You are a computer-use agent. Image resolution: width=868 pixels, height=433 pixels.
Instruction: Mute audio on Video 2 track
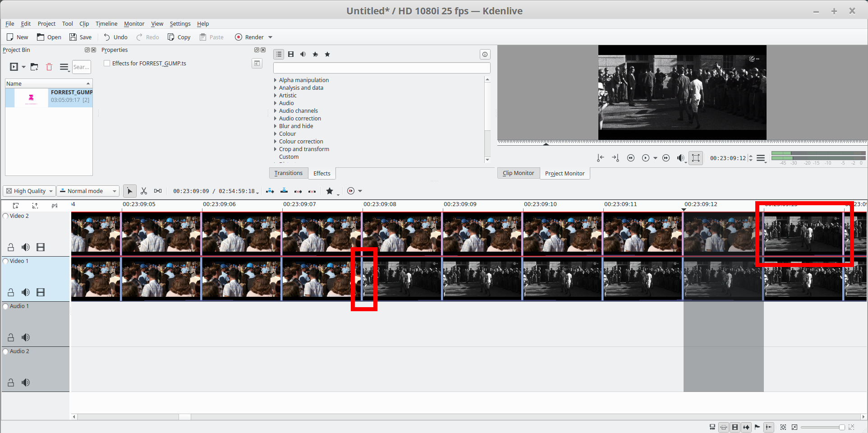pyautogui.click(x=26, y=247)
